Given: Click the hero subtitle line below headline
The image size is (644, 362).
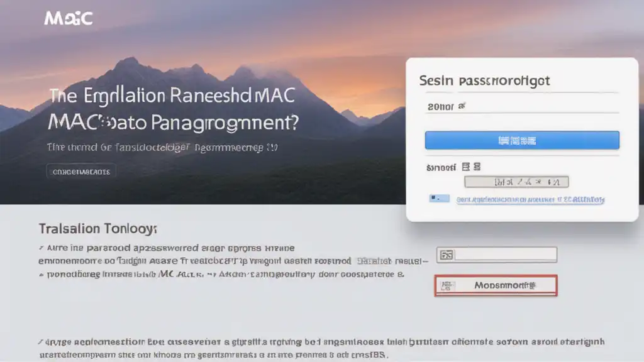Looking at the screenshot, I should [162, 147].
